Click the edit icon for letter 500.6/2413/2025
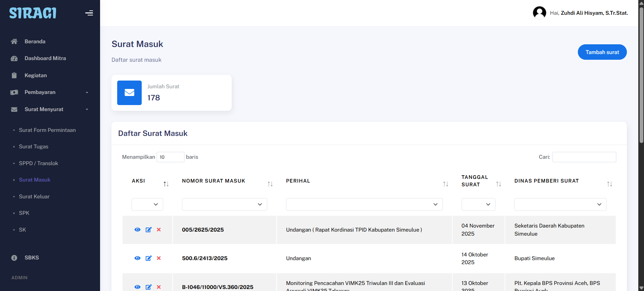Image resolution: width=644 pixels, height=291 pixels. tap(148, 258)
